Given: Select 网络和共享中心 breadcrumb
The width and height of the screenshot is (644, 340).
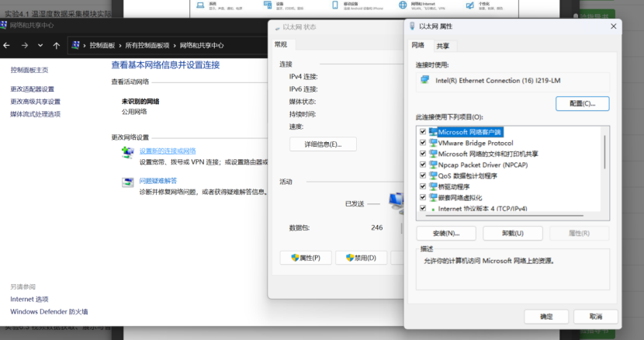Looking at the screenshot, I should pyautogui.click(x=202, y=45).
